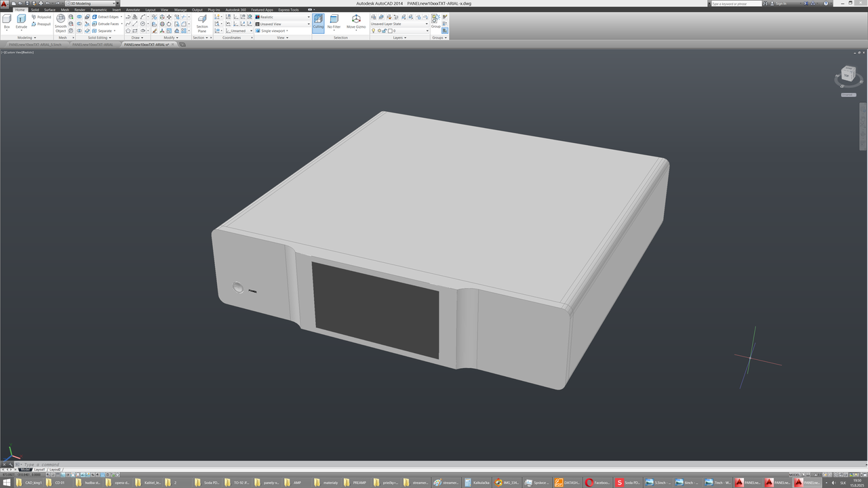Click the Presspull tool

[41, 24]
